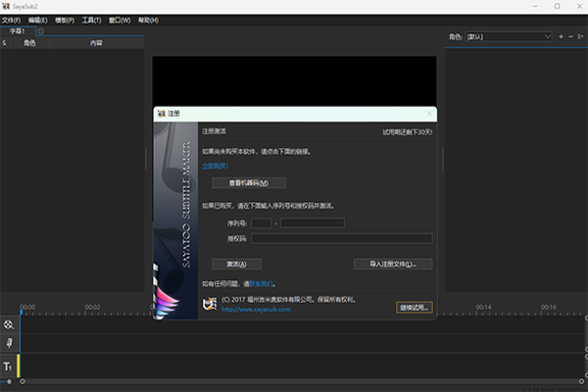Open the 角色 role dropdown
Viewport: 588px width, 392px height.
[x=509, y=37]
